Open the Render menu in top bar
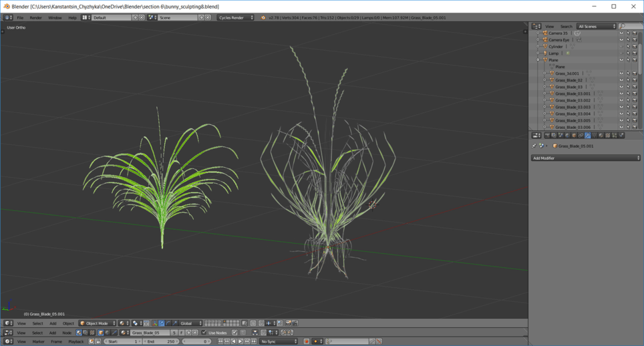The image size is (644, 346). point(35,17)
